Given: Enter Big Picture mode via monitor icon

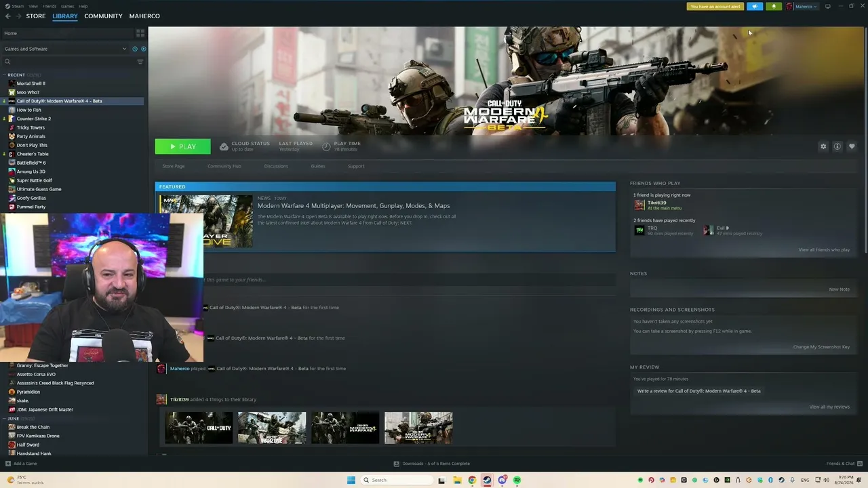Looking at the screenshot, I should [827, 7].
